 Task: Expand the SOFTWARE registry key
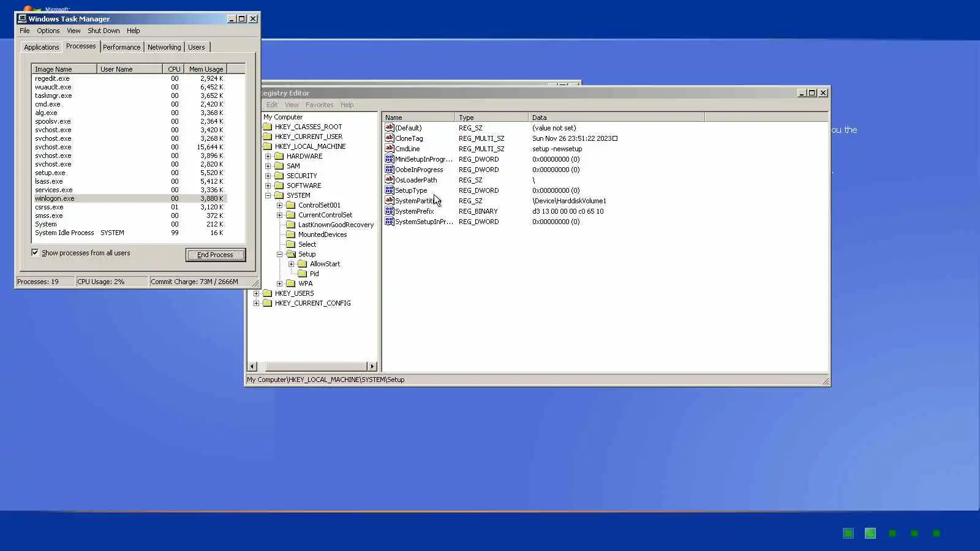[268, 186]
